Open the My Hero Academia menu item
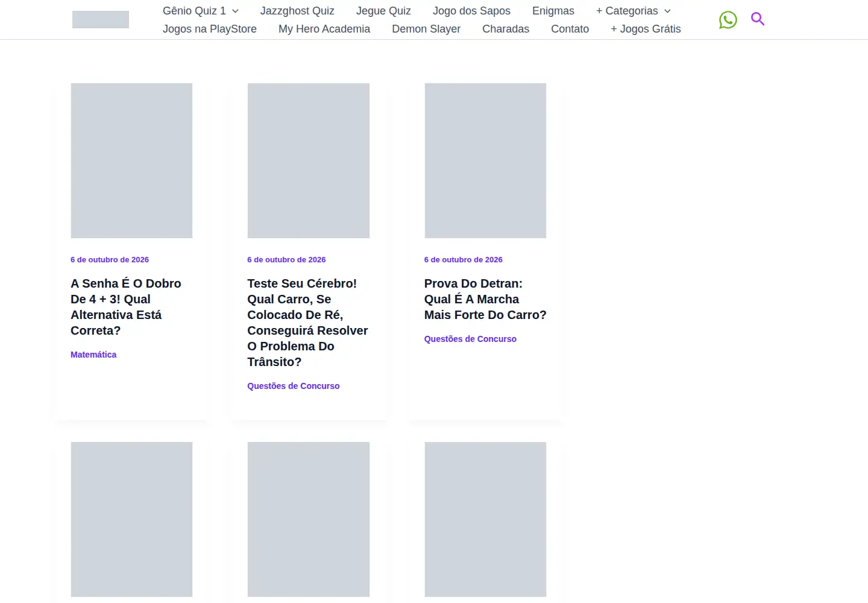 pos(324,29)
